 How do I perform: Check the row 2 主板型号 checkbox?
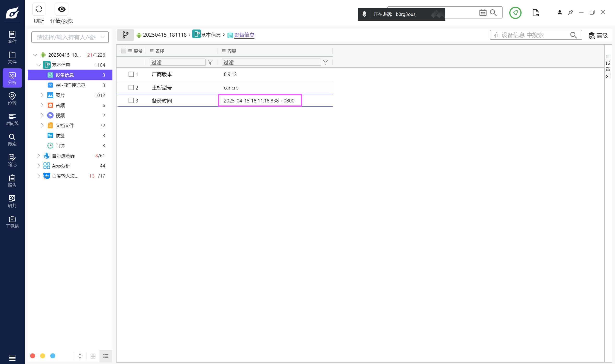point(131,88)
